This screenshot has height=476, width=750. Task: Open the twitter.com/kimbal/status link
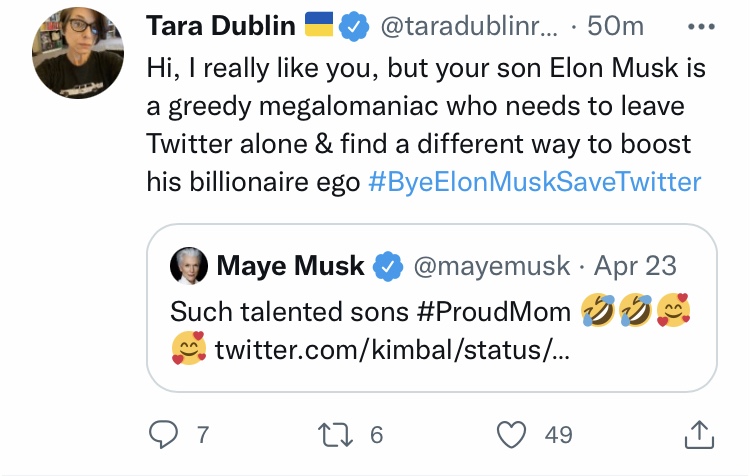pos(392,350)
